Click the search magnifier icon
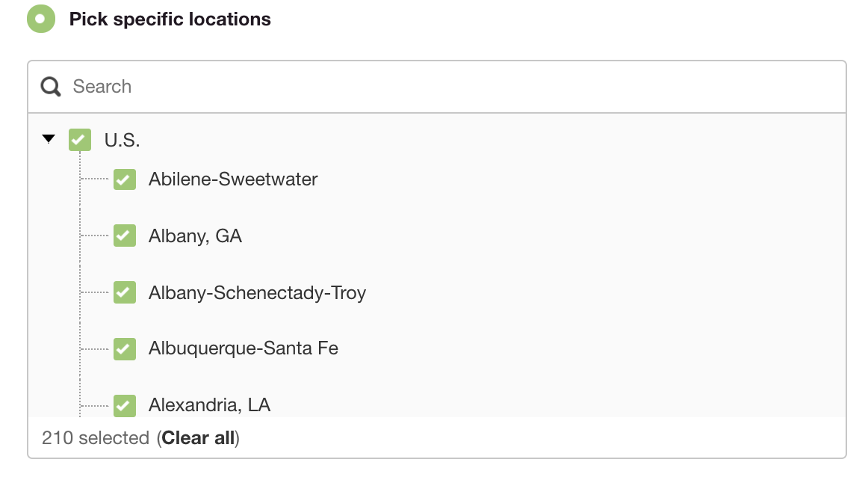The image size is (868, 477). click(x=50, y=87)
